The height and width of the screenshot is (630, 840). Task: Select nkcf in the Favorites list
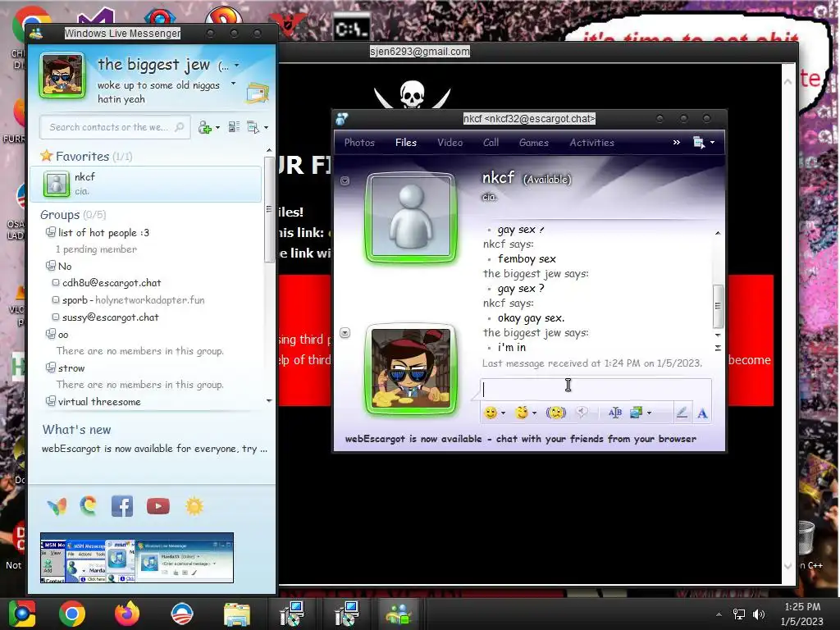(146, 184)
